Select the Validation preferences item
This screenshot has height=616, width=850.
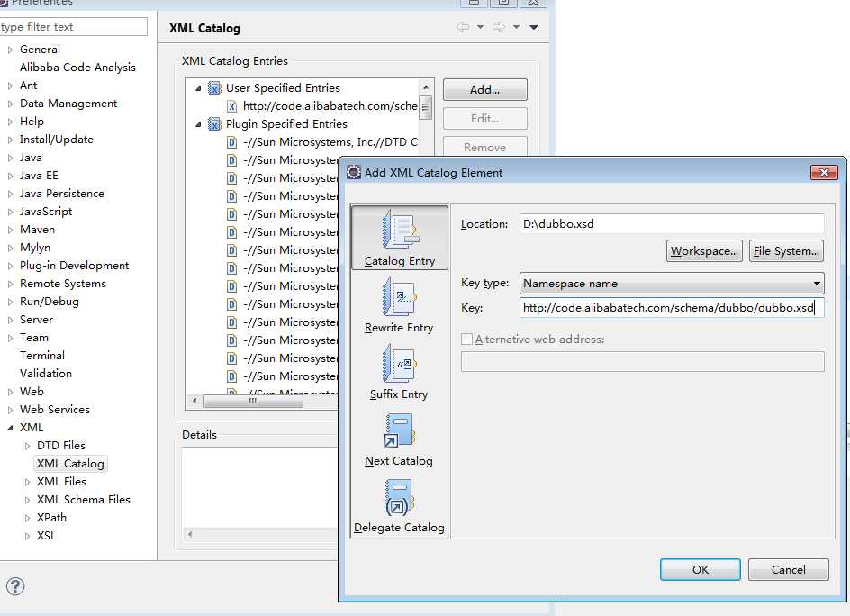[x=46, y=373]
